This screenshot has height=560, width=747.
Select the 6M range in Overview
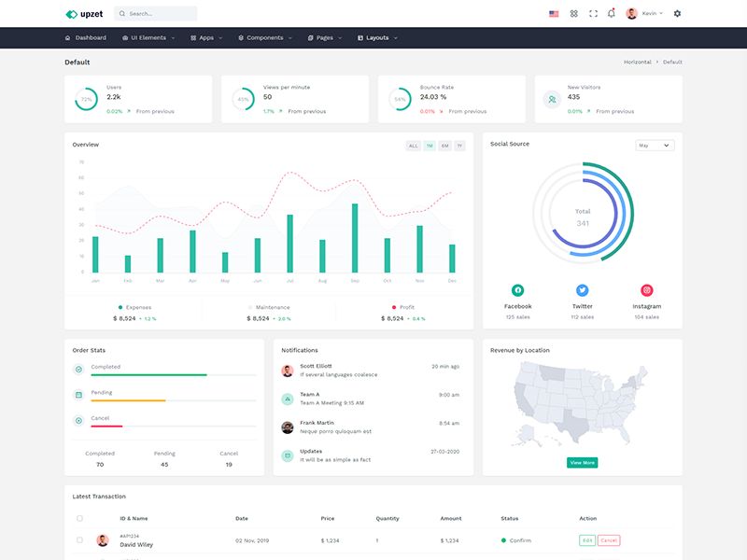tap(444, 146)
